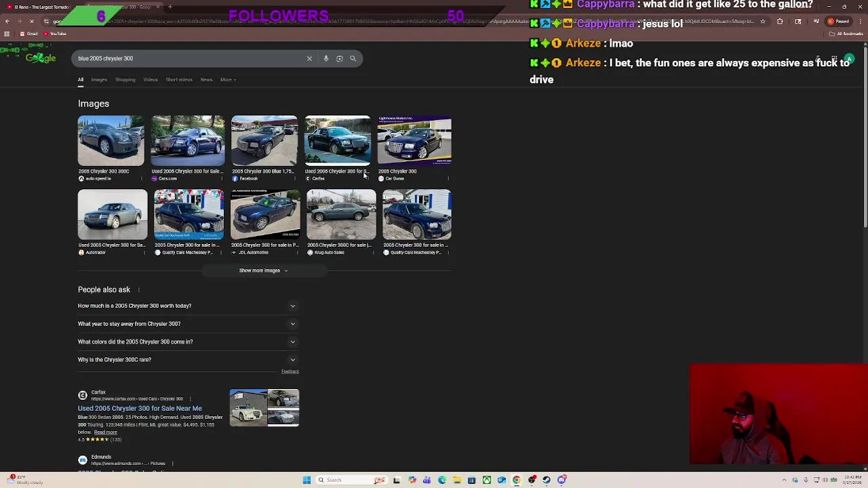Open the Paused profile button
Screen dimensions: 868x488
(838, 21)
